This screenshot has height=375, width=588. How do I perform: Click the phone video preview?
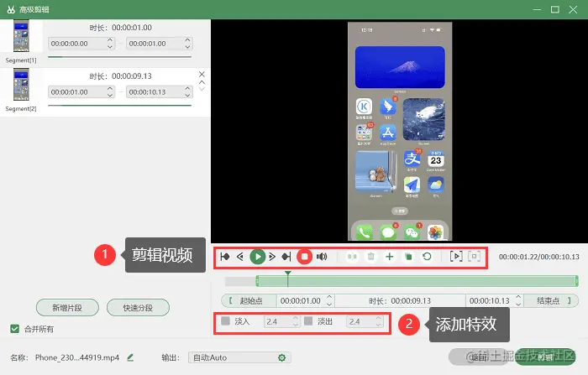400,131
